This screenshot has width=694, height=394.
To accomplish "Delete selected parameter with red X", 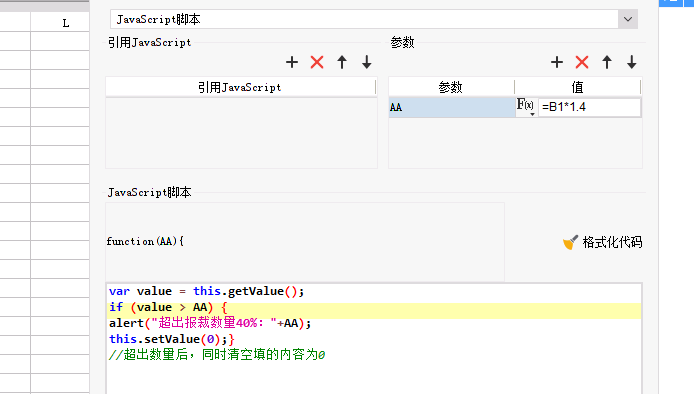I will tap(582, 62).
